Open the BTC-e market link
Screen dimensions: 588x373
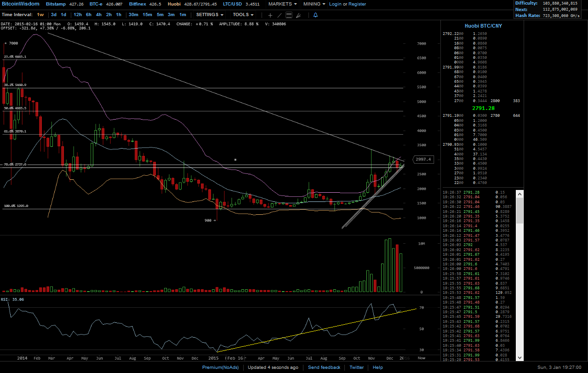(96, 4)
